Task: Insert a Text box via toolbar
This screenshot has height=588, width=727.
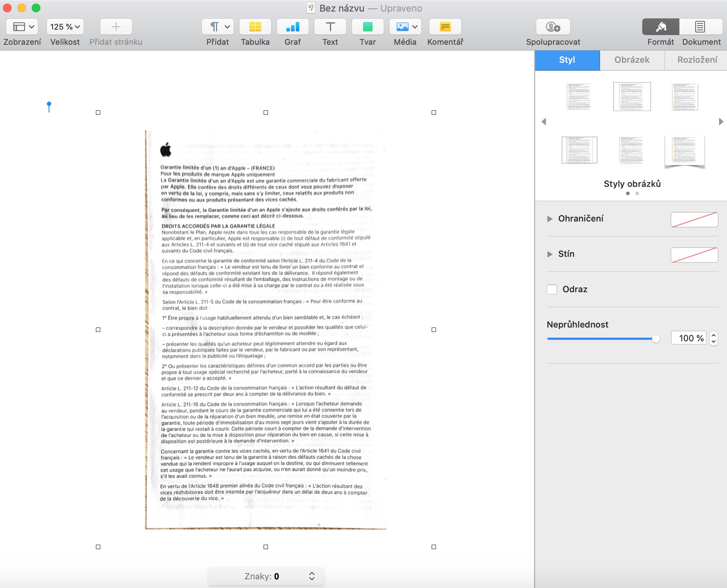Action: pyautogui.click(x=330, y=27)
